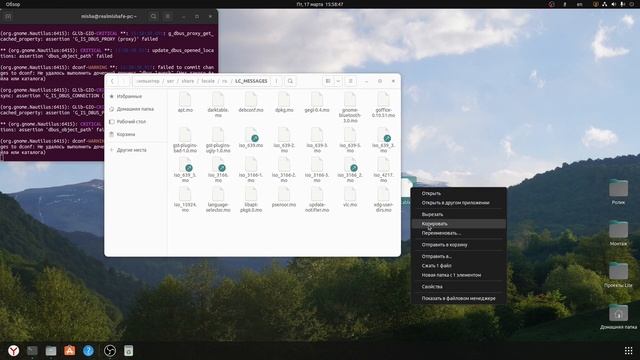The height and width of the screenshot is (360, 640).
Task: Open Ubuntu Software from the dock
Action: coord(70,351)
